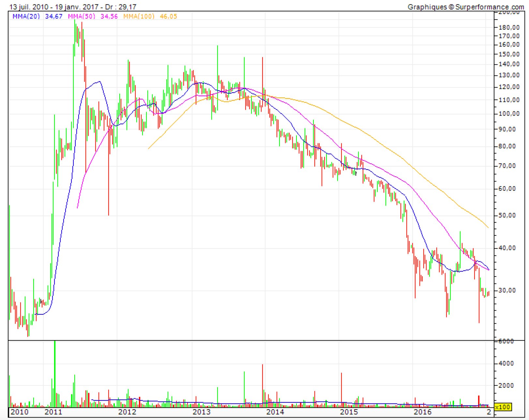Click the 2010 year label on time axis

point(20,412)
